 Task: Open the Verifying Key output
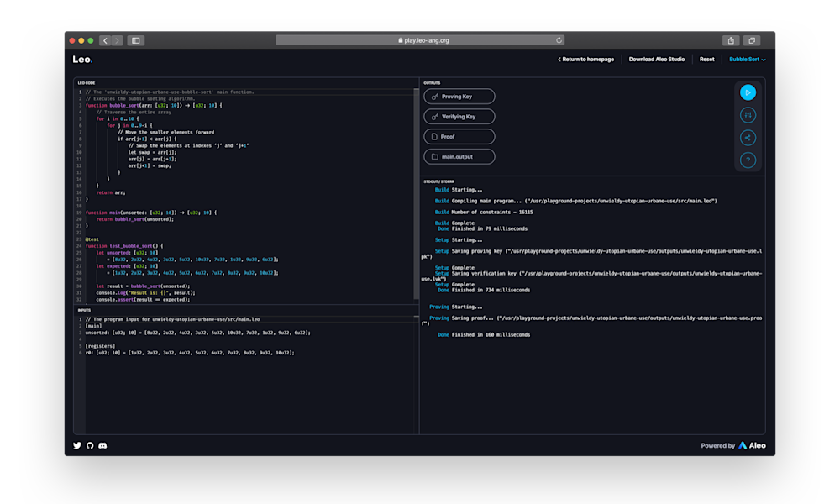pyautogui.click(x=459, y=117)
